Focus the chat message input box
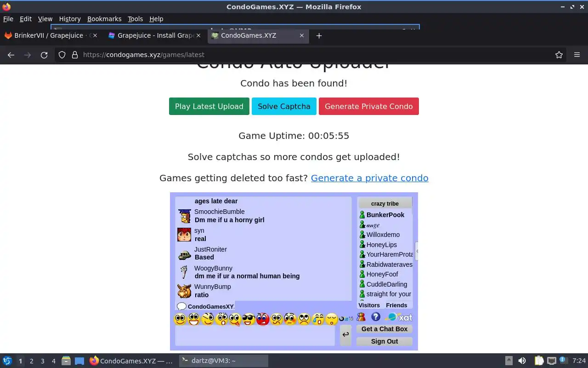The image size is (588, 368). click(x=255, y=335)
